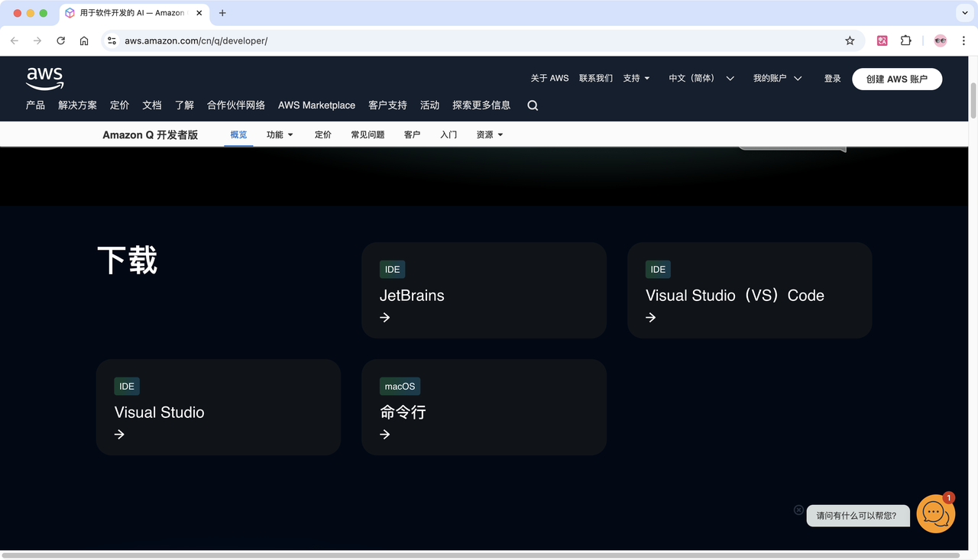The width and height of the screenshot is (978, 560).
Task: Click the IDE tag on JetBrains card
Action: click(392, 269)
